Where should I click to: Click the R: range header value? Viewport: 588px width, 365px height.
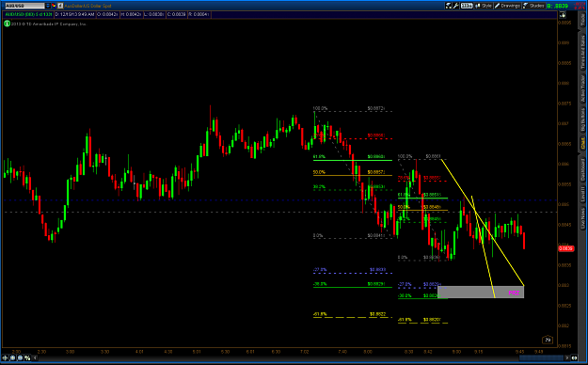tap(199, 14)
